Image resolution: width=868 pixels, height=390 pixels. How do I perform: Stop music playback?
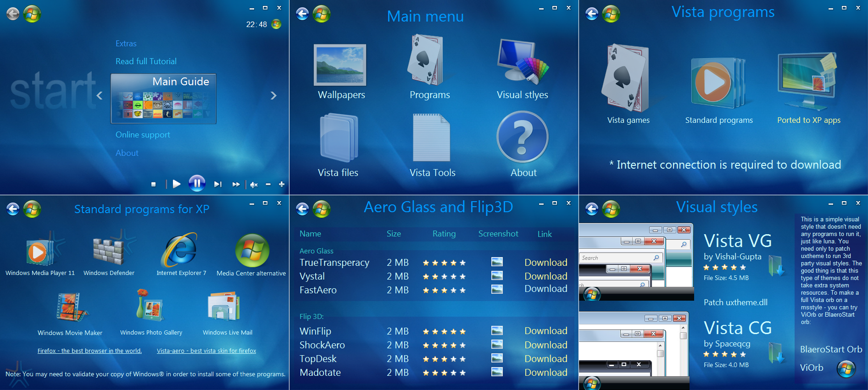(x=154, y=184)
